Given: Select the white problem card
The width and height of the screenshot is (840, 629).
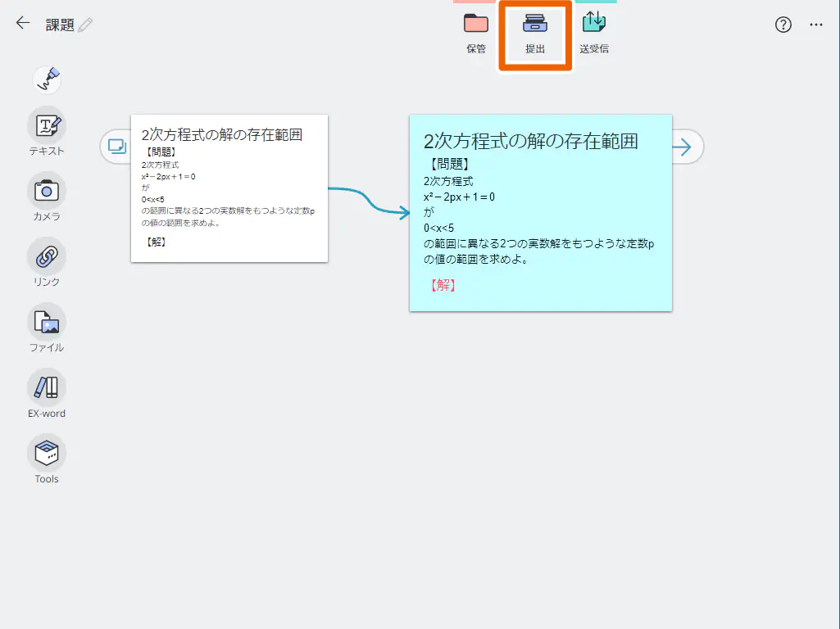Looking at the screenshot, I should (229, 188).
